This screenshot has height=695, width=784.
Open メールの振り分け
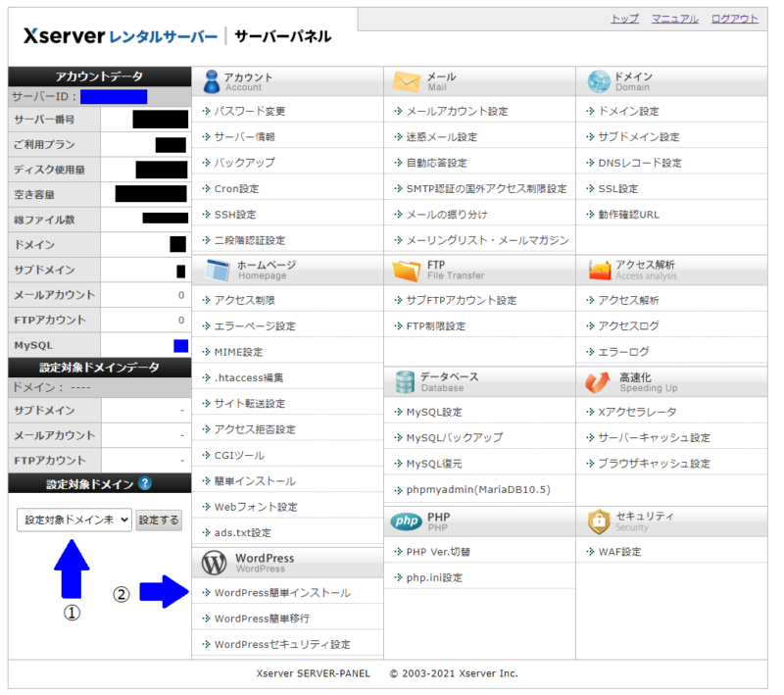[447, 215]
